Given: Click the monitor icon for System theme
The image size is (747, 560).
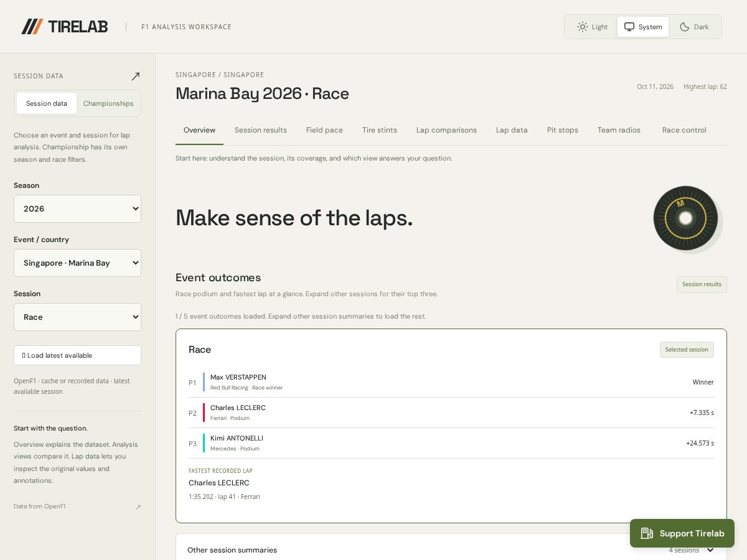Looking at the screenshot, I should (629, 27).
